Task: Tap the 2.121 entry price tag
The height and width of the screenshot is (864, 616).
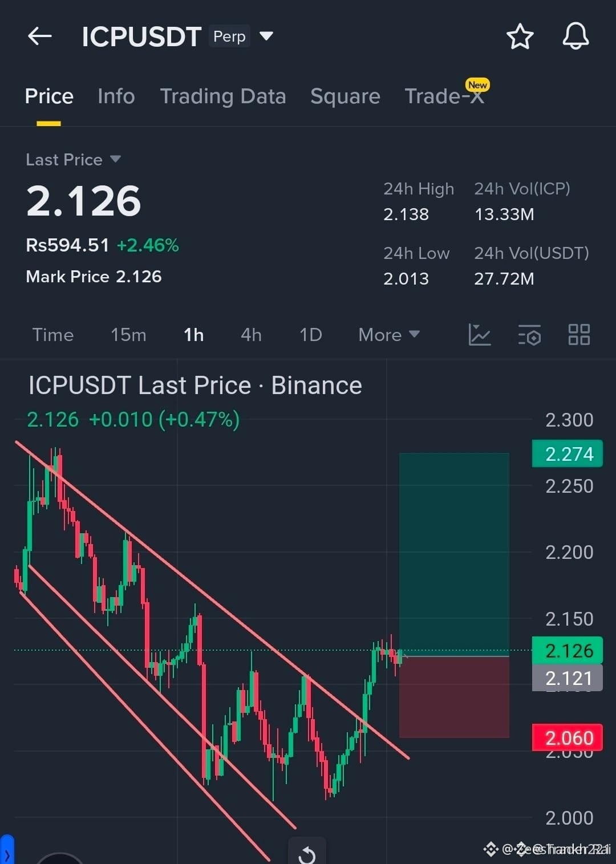Action: click(568, 678)
